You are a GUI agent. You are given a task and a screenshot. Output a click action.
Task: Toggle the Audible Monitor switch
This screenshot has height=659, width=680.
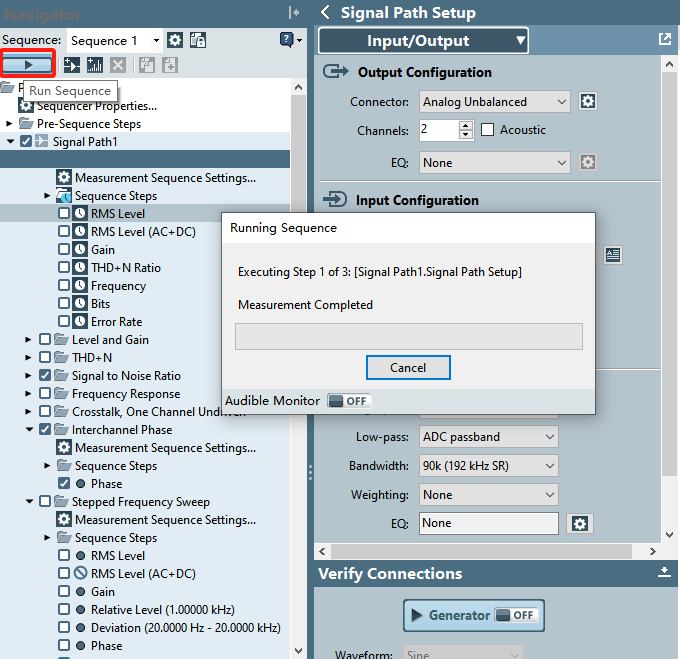(349, 401)
